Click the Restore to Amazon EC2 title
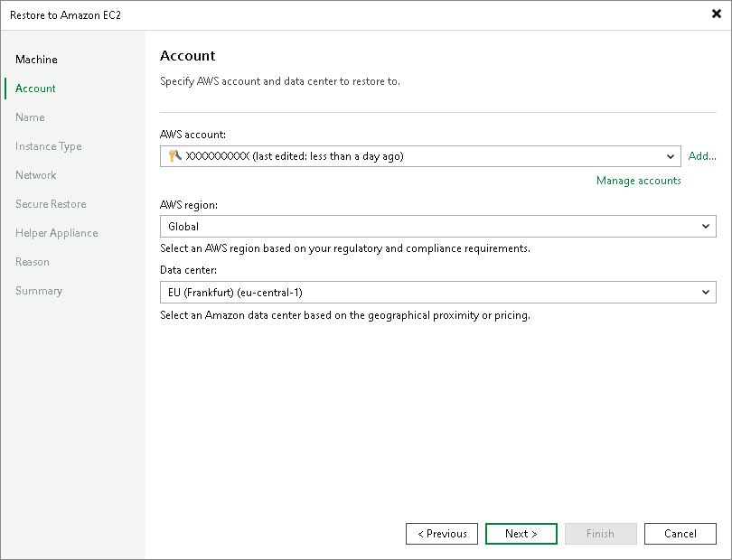 coord(65,15)
